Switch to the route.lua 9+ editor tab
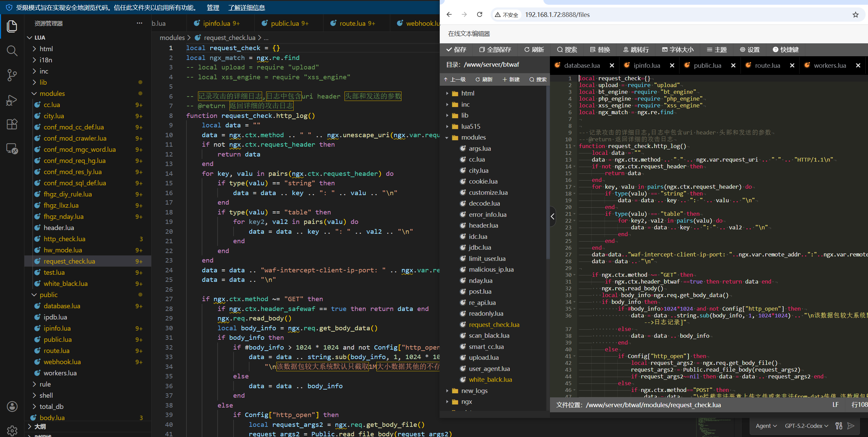 (357, 23)
